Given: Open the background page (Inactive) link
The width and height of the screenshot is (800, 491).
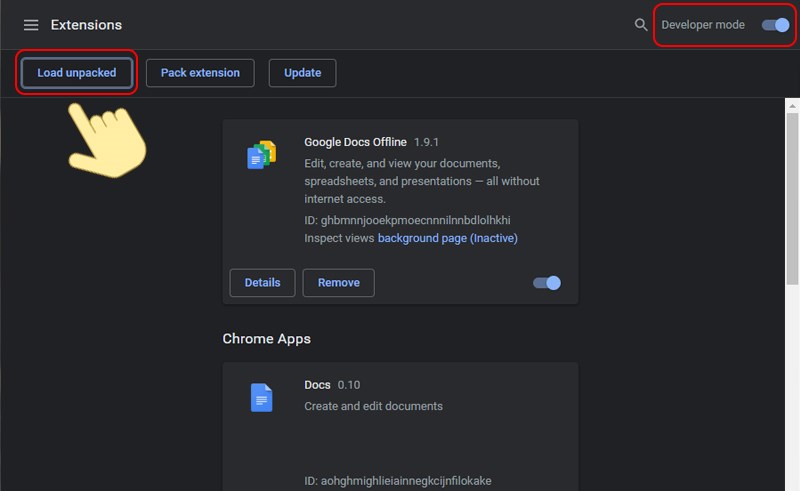Looking at the screenshot, I should click(x=447, y=239).
